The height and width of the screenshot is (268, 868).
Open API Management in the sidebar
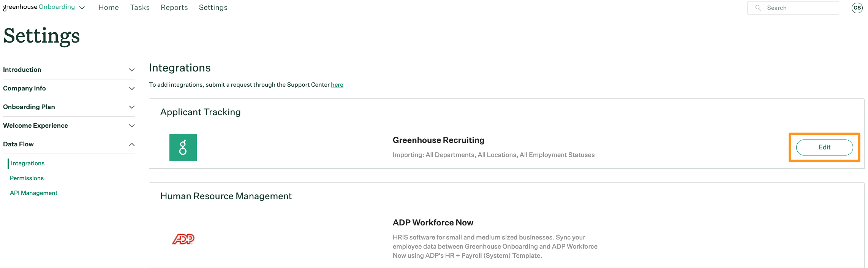pyautogui.click(x=33, y=193)
